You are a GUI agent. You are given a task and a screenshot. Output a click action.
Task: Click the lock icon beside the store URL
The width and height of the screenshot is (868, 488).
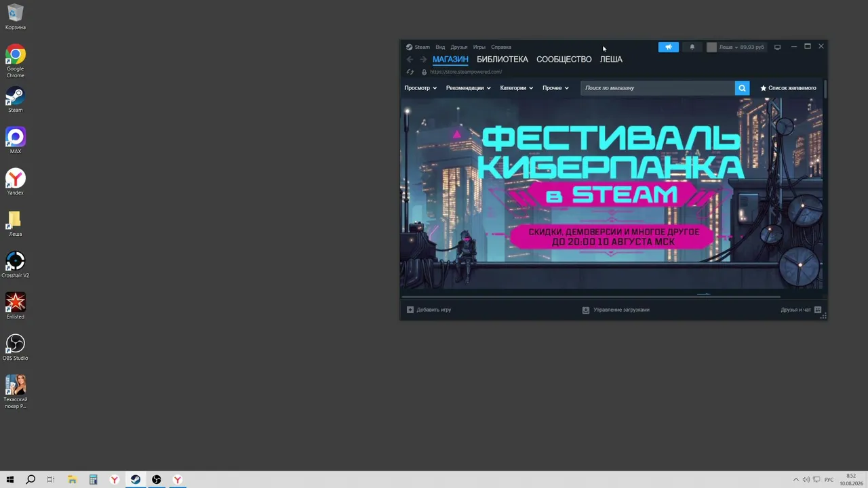tap(424, 72)
